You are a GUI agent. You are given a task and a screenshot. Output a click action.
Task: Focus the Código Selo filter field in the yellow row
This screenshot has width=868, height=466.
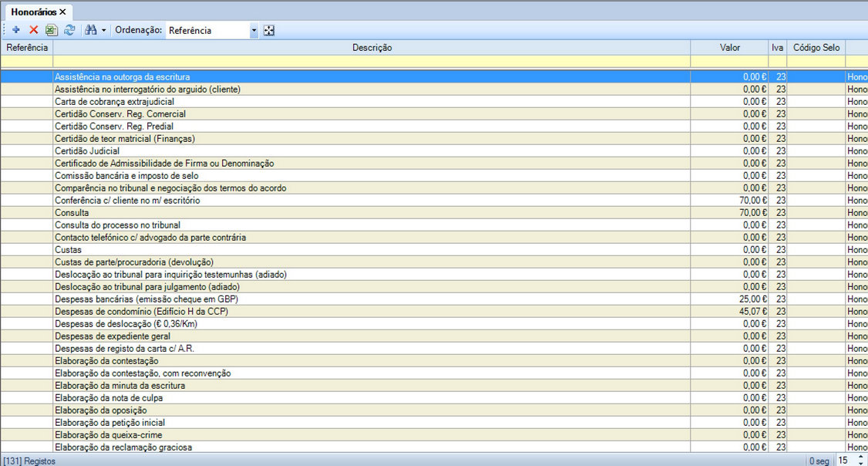pyautogui.click(x=816, y=61)
